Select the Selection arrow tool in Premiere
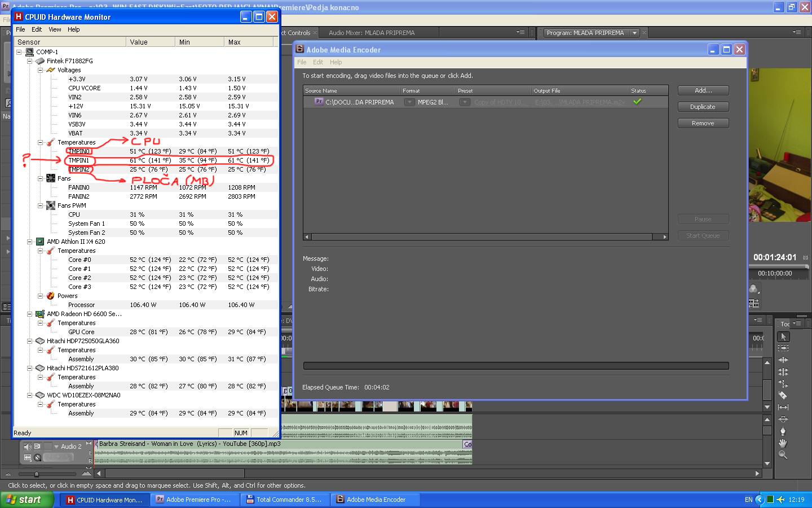Viewport: 812px width, 508px height. [783, 336]
